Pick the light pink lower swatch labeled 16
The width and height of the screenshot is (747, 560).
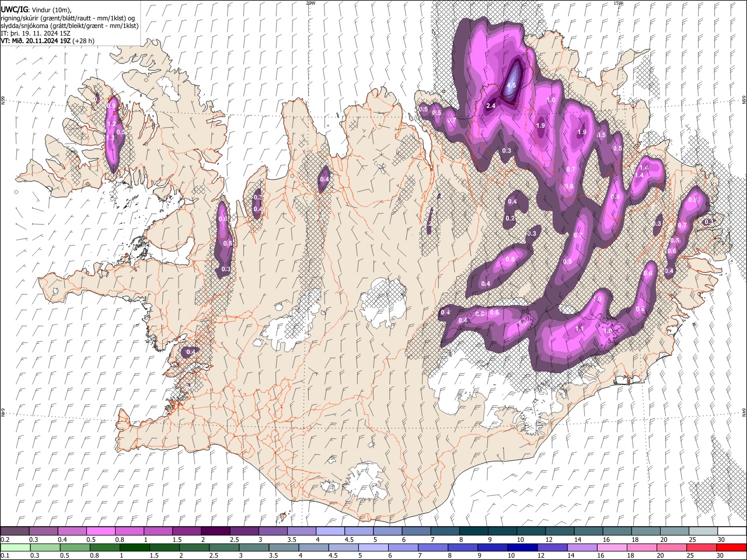tap(612, 547)
